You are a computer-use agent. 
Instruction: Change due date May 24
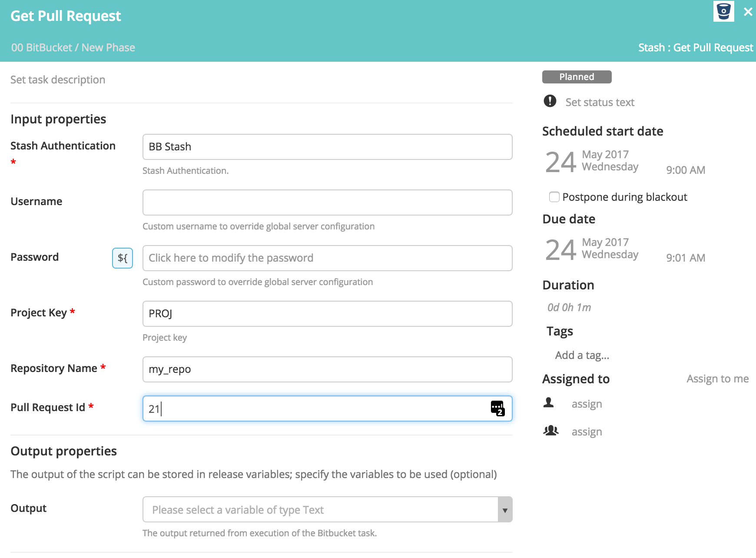(x=592, y=249)
